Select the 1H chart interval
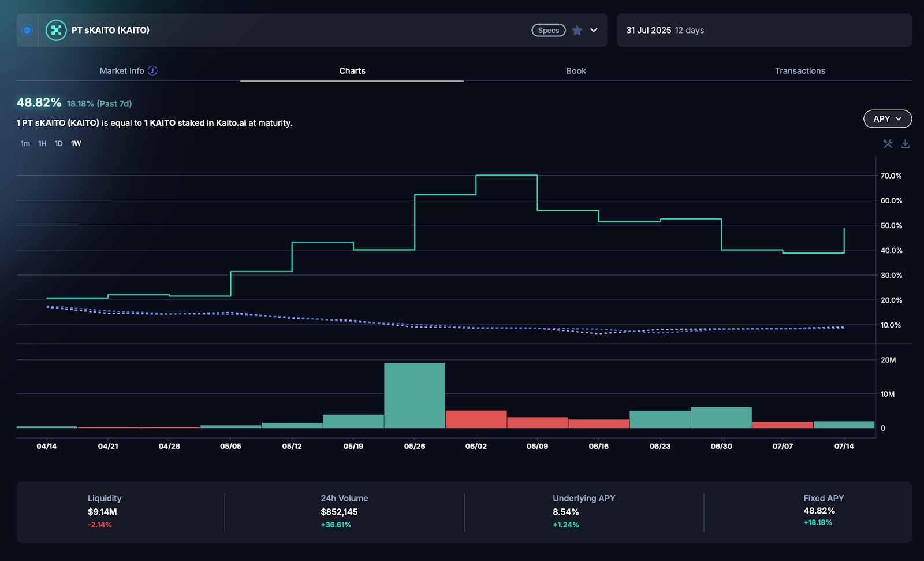 (41, 143)
